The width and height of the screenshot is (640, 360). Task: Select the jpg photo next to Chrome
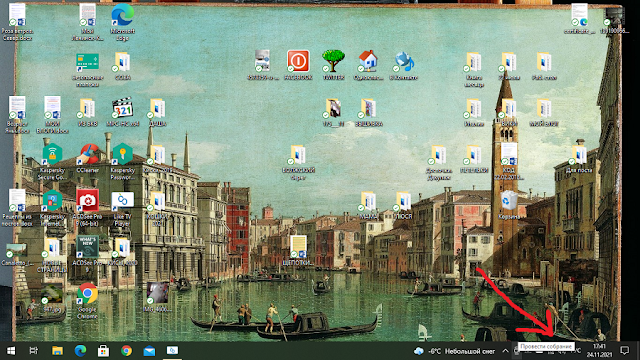[x=52, y=298]
